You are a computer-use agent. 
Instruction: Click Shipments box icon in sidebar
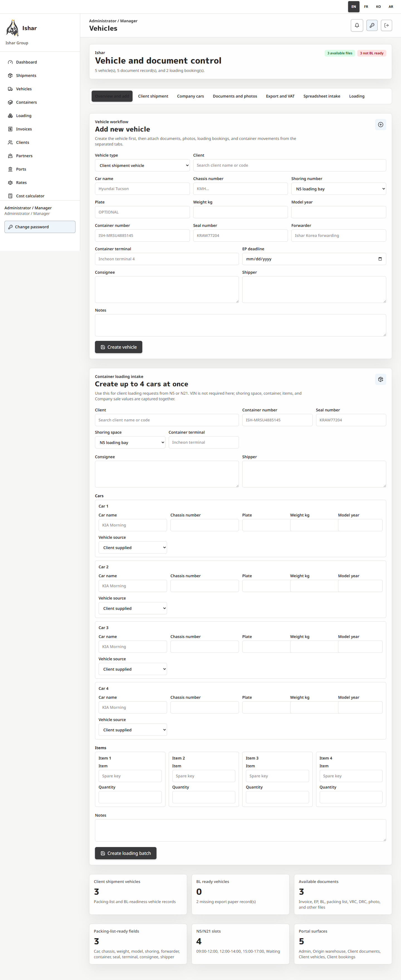click(x=10, y=75)
